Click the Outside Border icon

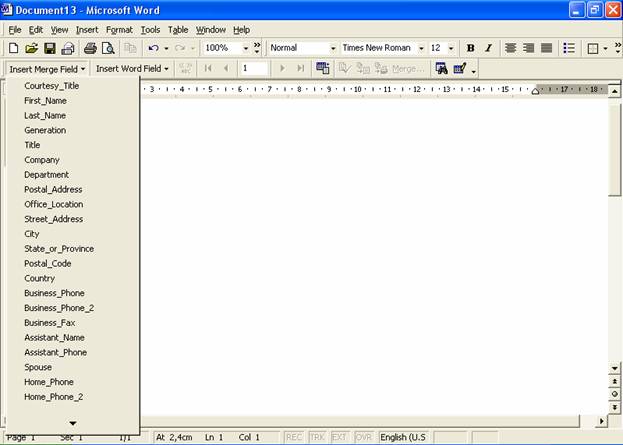(592, 48)
